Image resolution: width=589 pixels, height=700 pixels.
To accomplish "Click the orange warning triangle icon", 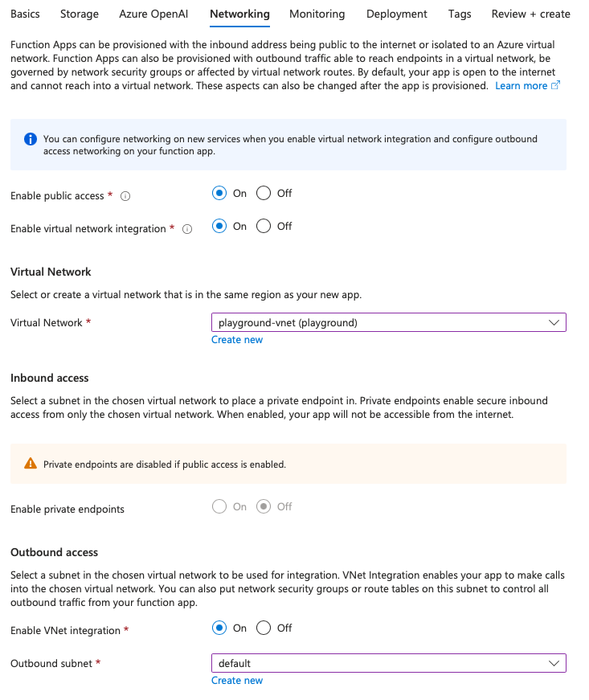I will pyautogui.click(x=31, y=464).
